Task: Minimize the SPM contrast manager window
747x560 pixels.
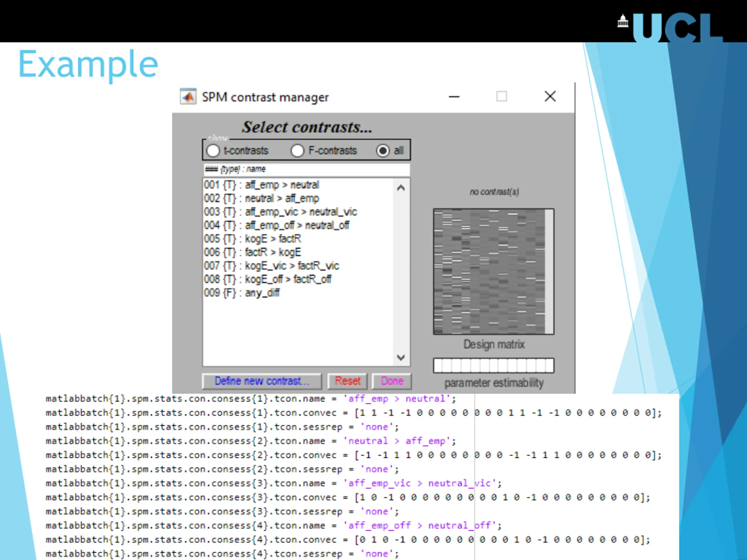Action: [x=454, y=97]
